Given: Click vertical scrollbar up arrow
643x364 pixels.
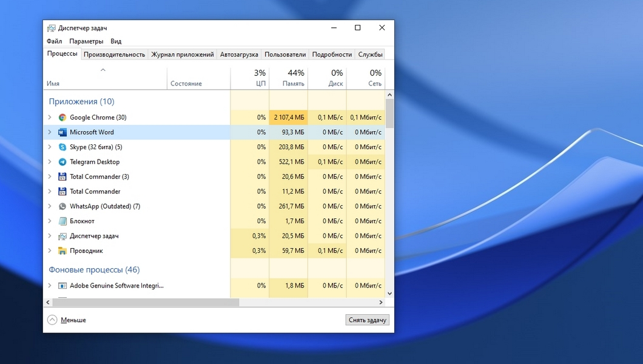Looking at the screenshot, I should click(389, 95).
